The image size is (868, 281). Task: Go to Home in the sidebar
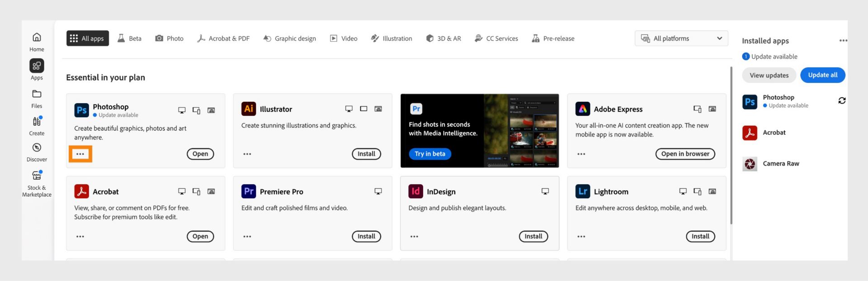pos(37,42)
